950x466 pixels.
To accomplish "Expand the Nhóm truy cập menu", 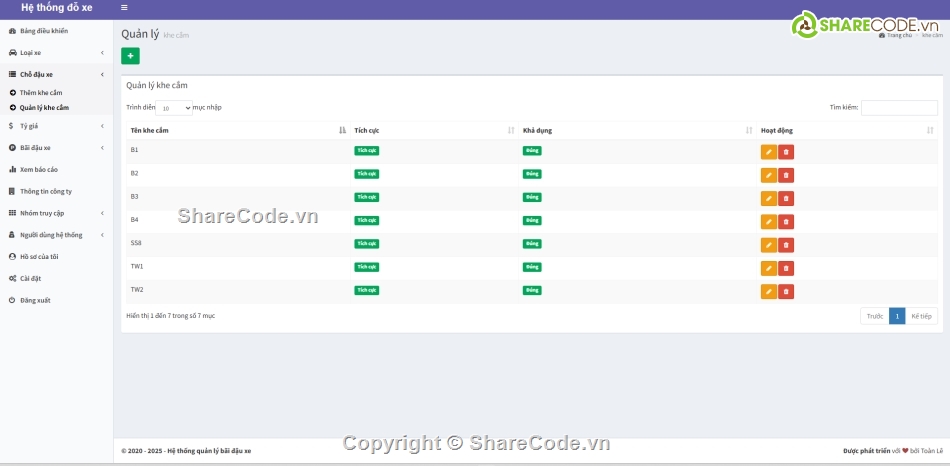I will (56, 213).
